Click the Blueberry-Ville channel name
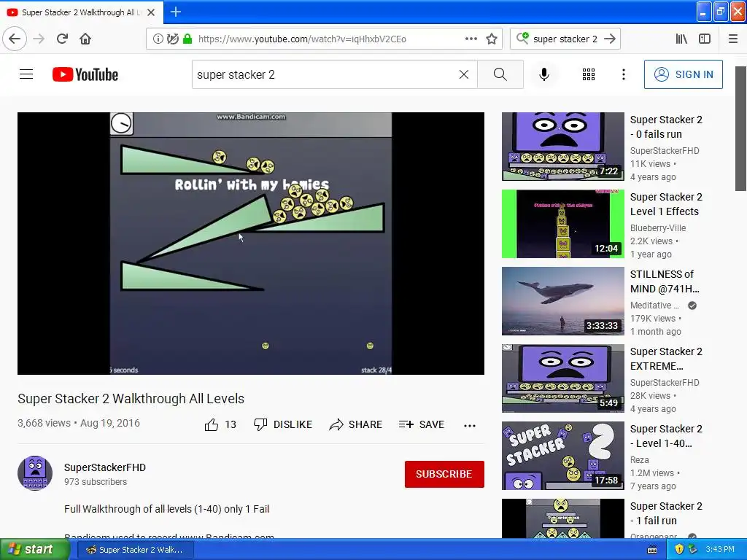The image size is (747, 560). (658, 227)
